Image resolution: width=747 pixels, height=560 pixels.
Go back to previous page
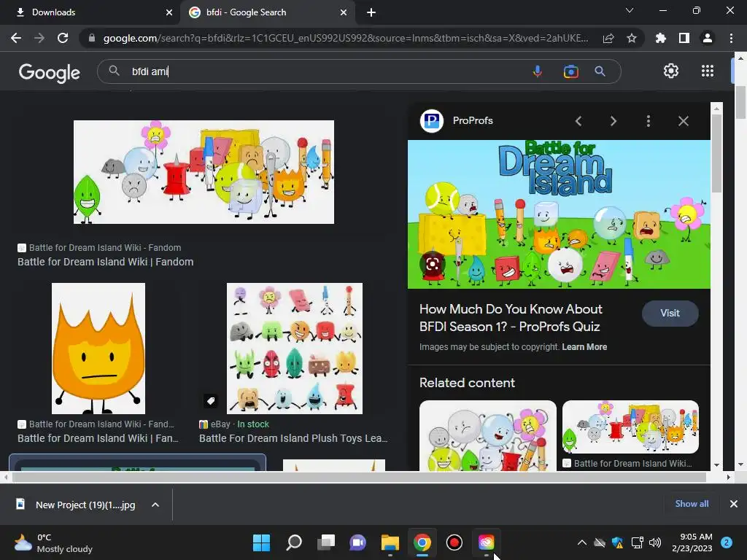pyautogui.click(x=16, y=38)
